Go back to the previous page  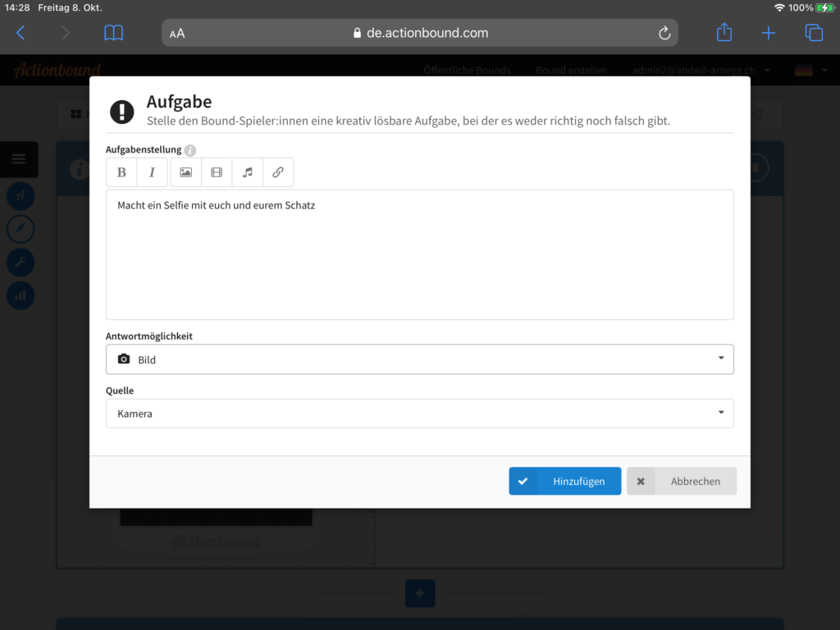click(x=21, y=33)
